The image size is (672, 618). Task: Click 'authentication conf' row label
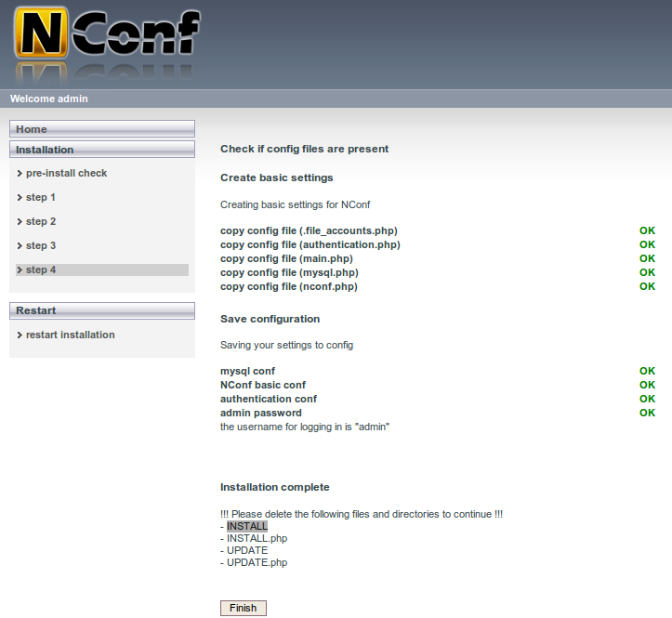(269, 399)
